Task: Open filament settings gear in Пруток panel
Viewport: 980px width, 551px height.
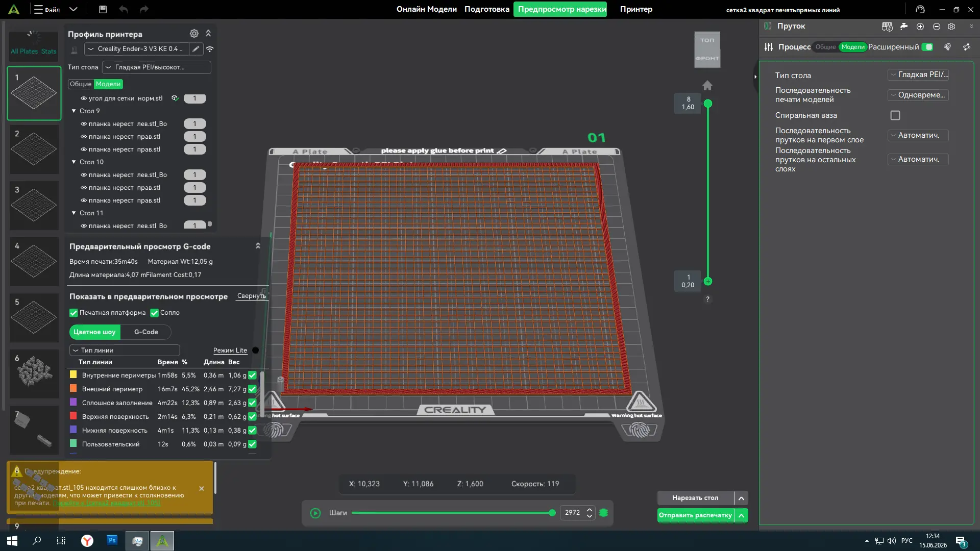Action: click(x=951, y=27)
